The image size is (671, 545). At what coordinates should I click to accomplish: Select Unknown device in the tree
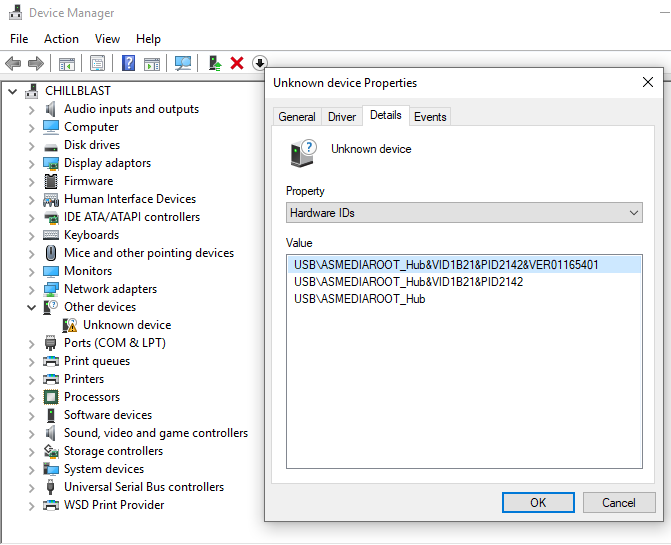coord(127,325)
